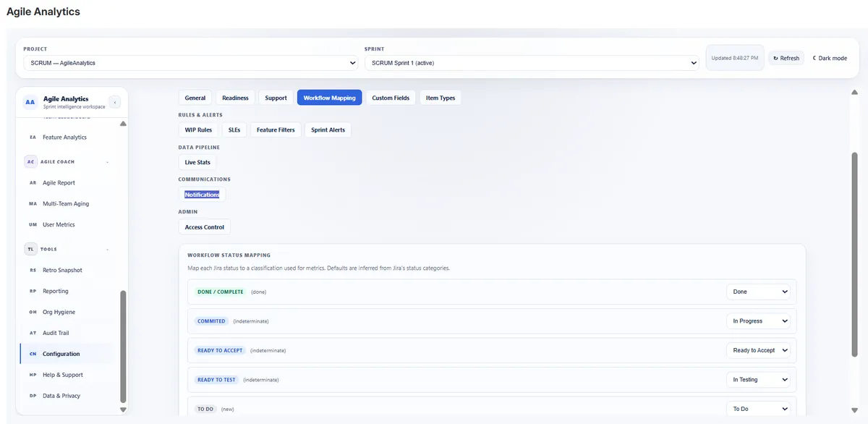This screenshot has height=424, width=868.
Task: Click the DP badge beside Data & Privacy
Action: click(x=33, y=397)
